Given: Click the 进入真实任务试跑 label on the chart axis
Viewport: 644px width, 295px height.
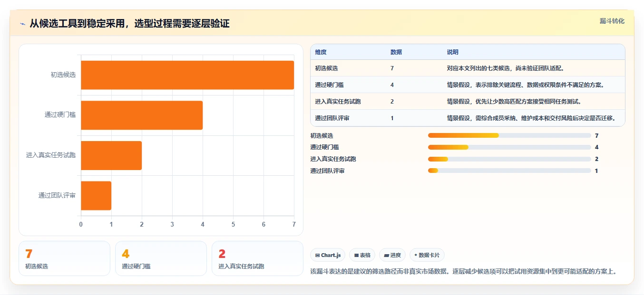Looking at the screenshot, I should [x=51, y=155].
